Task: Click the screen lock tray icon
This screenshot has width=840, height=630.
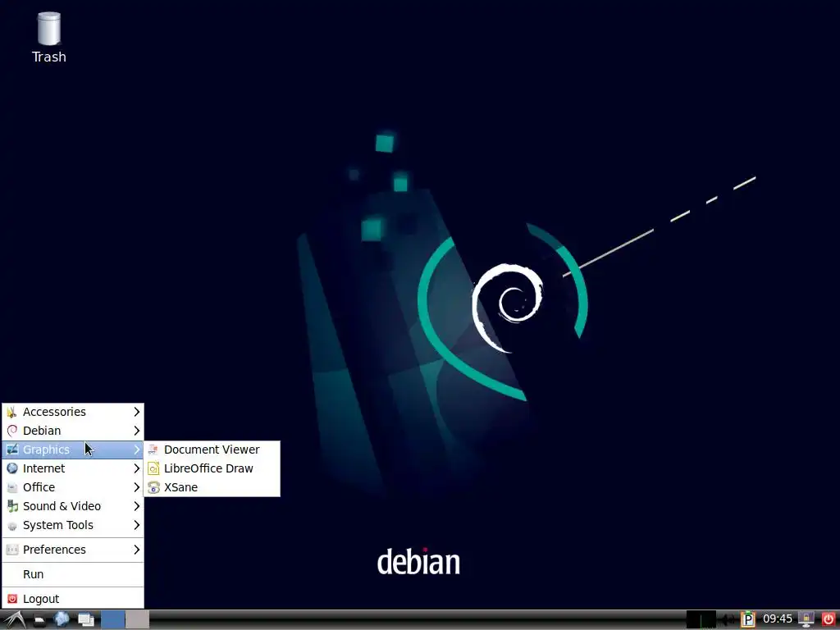Action: pos(806,620)
